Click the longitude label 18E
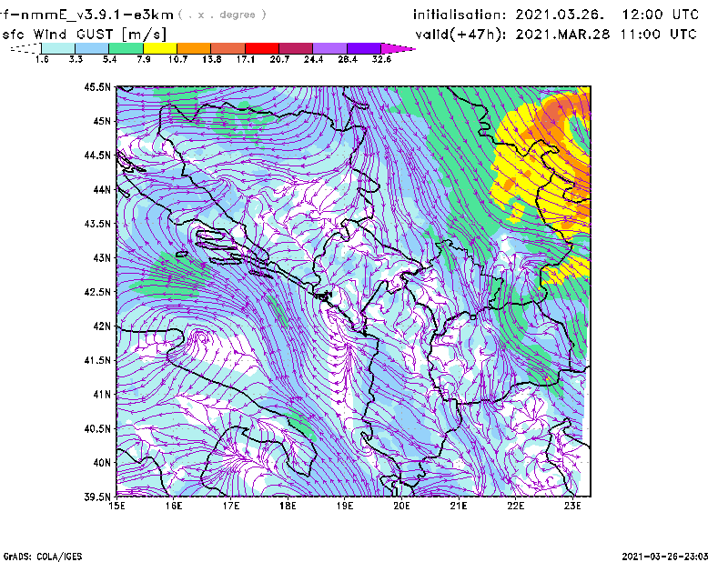This screenshot has width=728, height=562. click(x=288, y=506)
